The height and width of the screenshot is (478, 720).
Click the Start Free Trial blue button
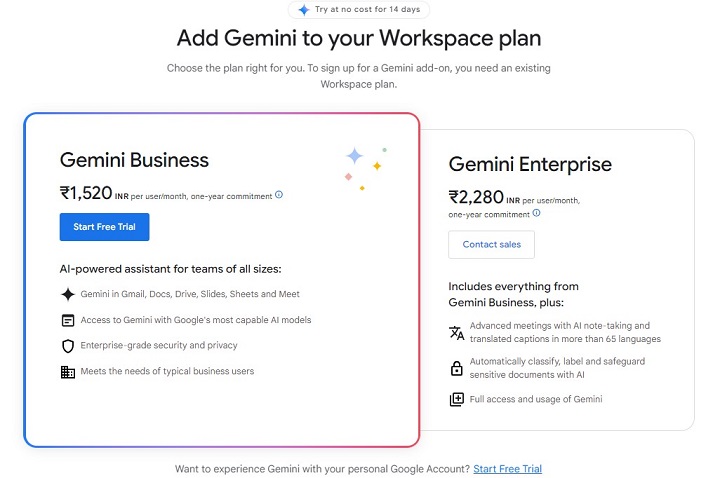[104, 227]
